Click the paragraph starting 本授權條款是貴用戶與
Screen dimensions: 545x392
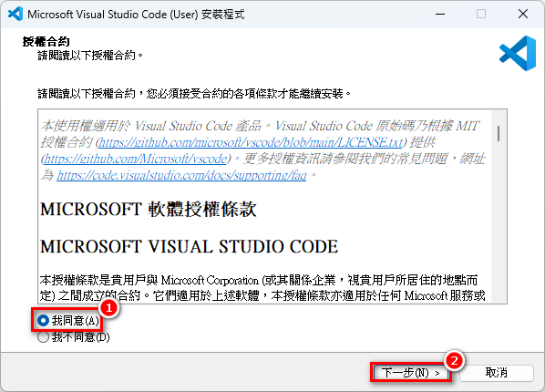262,288
